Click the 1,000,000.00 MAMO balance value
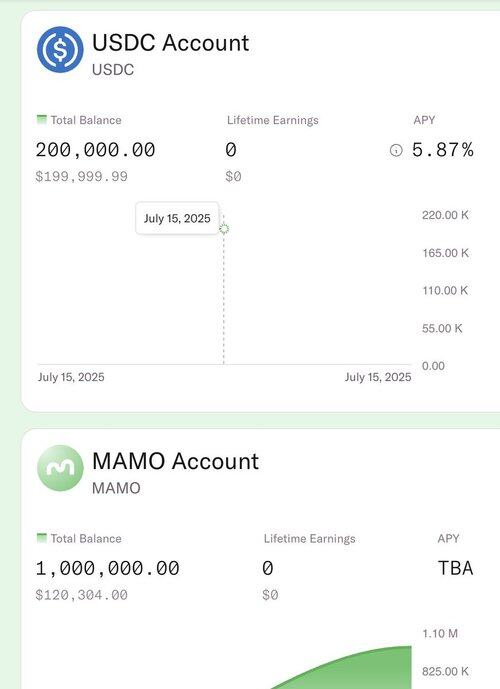The image size is (500, 689). 108,568
